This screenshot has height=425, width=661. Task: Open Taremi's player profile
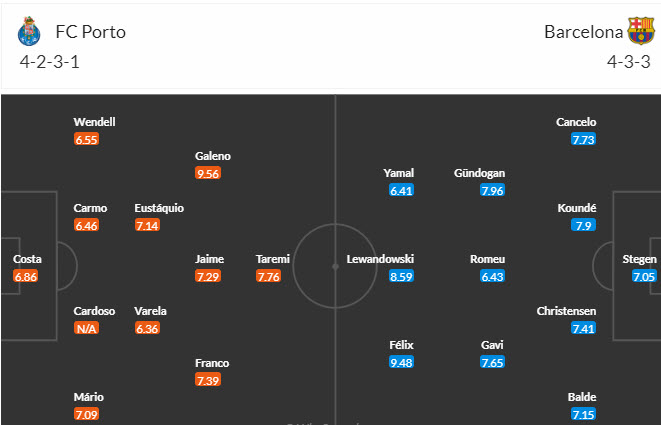[273, 259]
